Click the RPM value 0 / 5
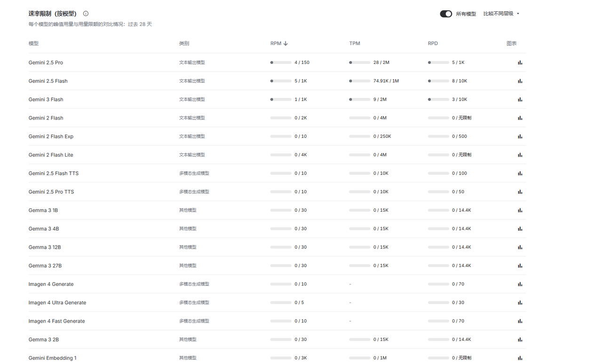602x364 pixels. click(299, 302)
